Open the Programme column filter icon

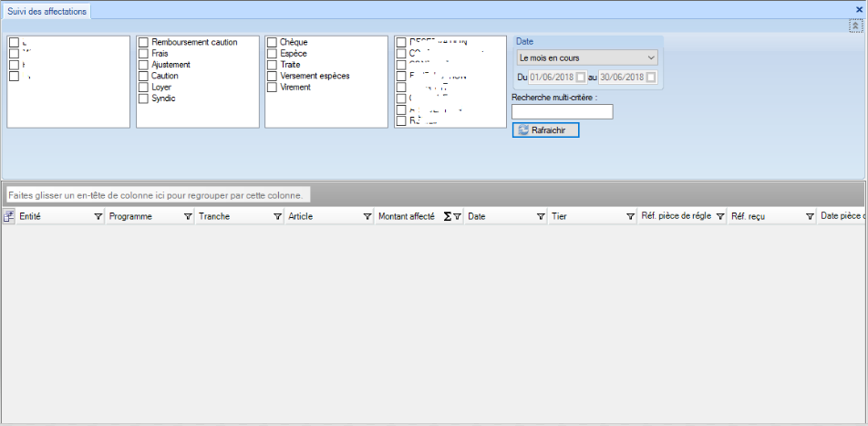pyautogui.click(x=188, y=217)
